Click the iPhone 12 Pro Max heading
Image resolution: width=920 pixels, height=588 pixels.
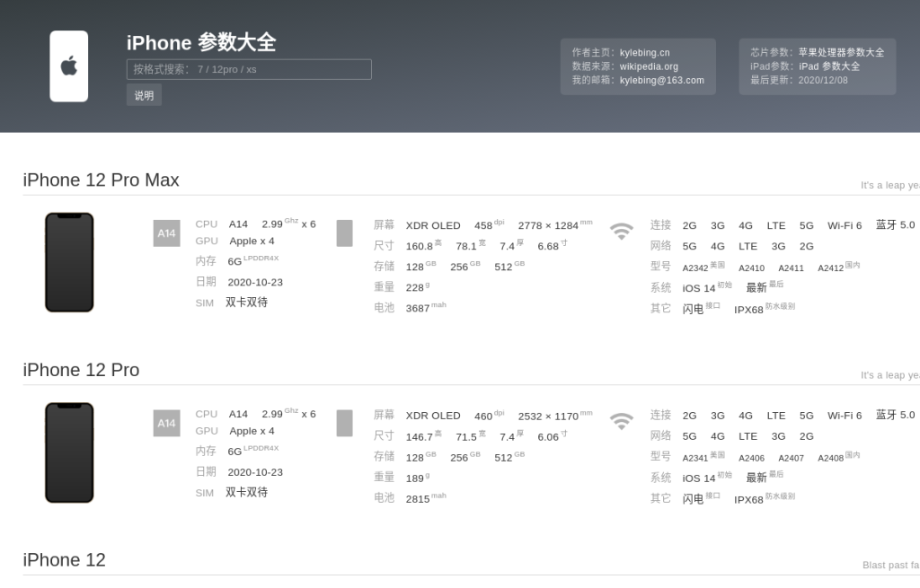click(x=101, y=180)
